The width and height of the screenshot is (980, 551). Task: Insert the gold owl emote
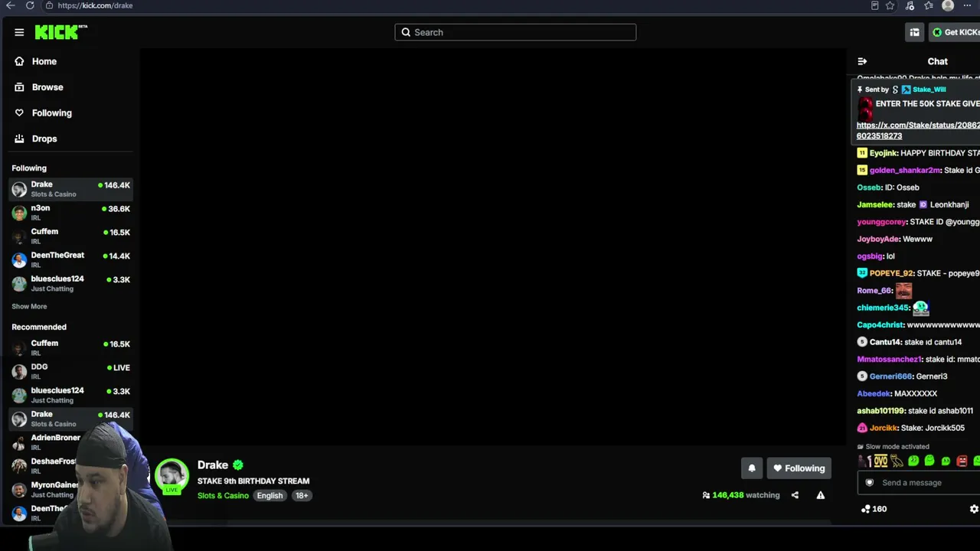pyautogui.click(x=897, y=461)
